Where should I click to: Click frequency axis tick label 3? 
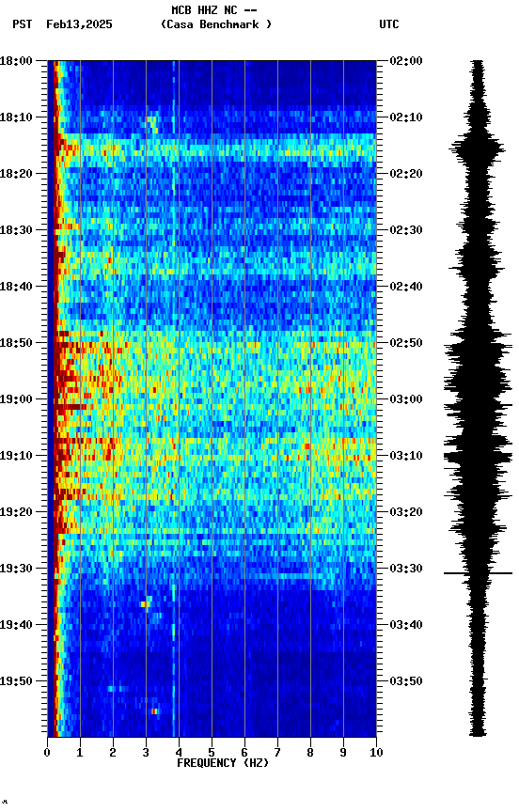coord(146,753)
